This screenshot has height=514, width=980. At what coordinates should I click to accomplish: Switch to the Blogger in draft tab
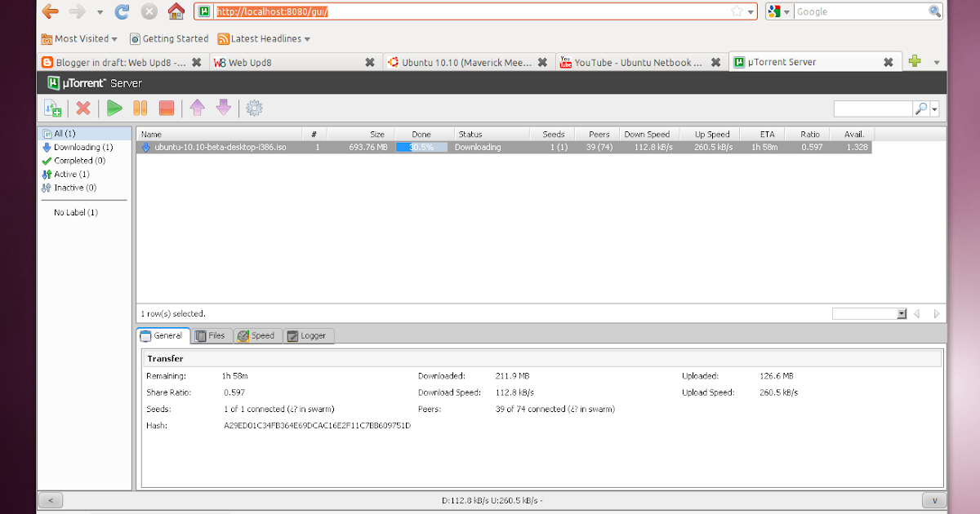click(x=121, y=62)
